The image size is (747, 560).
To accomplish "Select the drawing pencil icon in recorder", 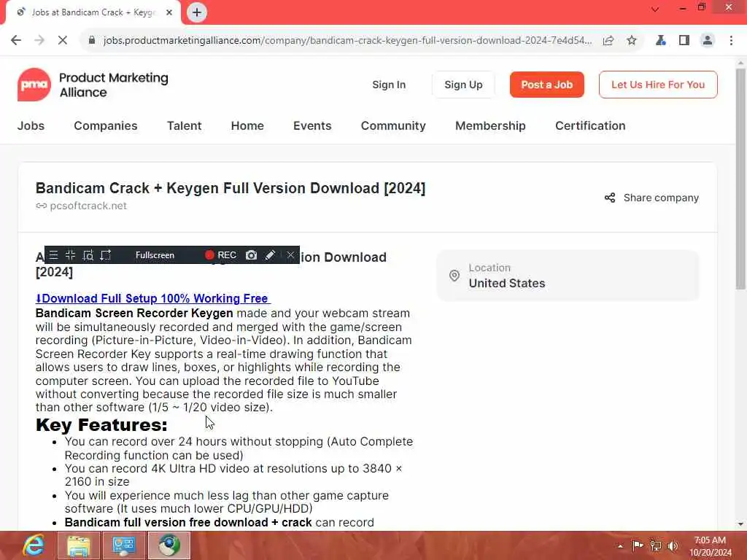I will (x=270, y=255).
